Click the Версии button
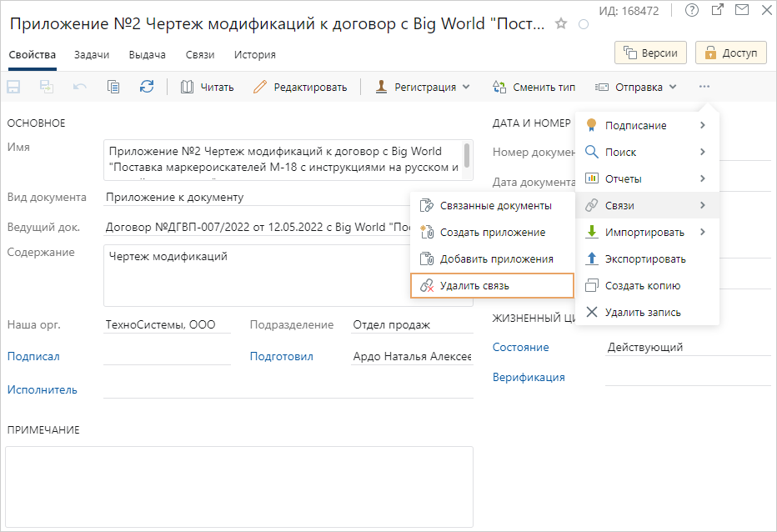The width and height of the screenshot is (777, 532). click(x=650, y=53)
